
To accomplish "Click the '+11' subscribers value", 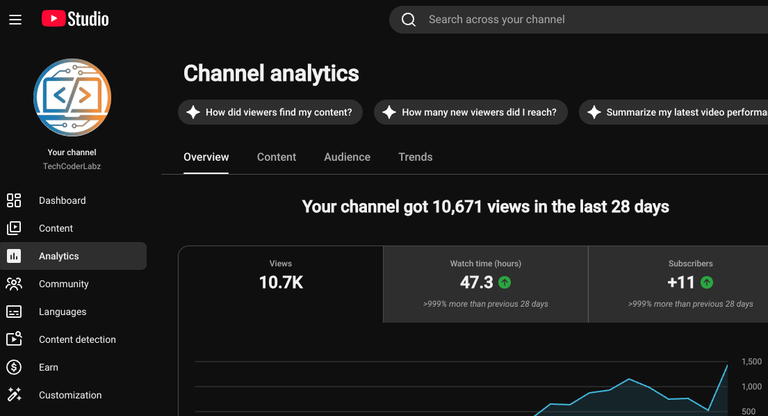I will point(681,283).
